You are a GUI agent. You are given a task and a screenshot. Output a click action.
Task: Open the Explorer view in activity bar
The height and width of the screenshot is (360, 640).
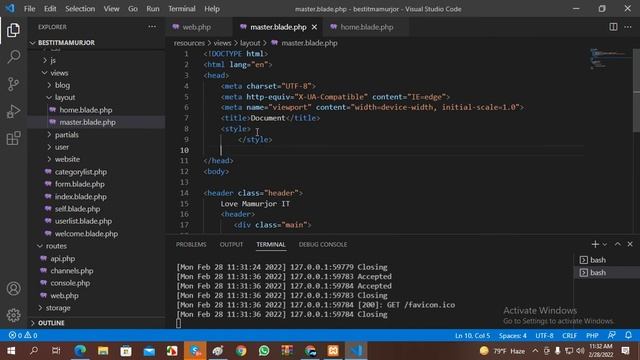(x=13, y=30)
